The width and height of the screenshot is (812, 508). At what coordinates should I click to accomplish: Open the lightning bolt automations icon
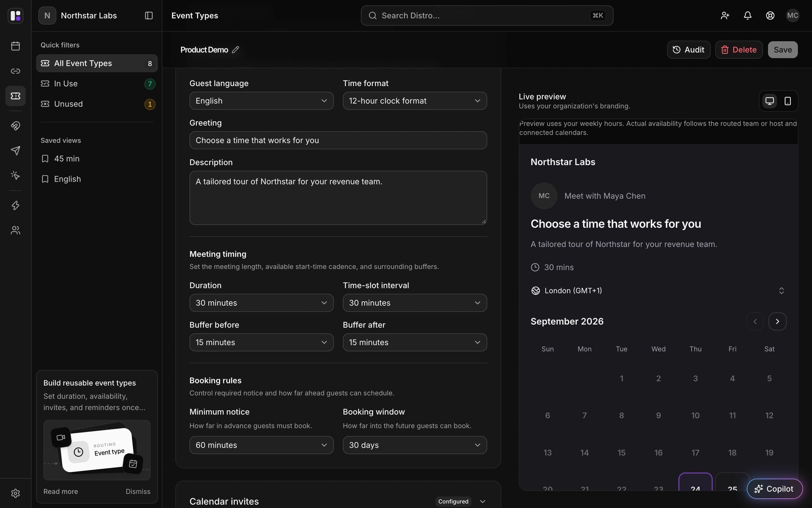tap(16, 205)
